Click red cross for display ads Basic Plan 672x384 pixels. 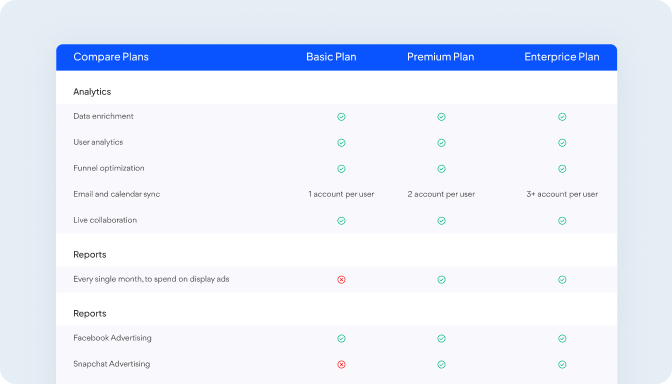[x=341, y=280]
